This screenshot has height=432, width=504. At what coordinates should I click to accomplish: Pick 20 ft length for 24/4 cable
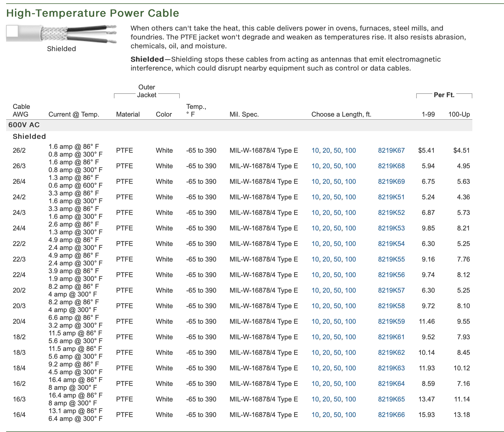point(326,228)
